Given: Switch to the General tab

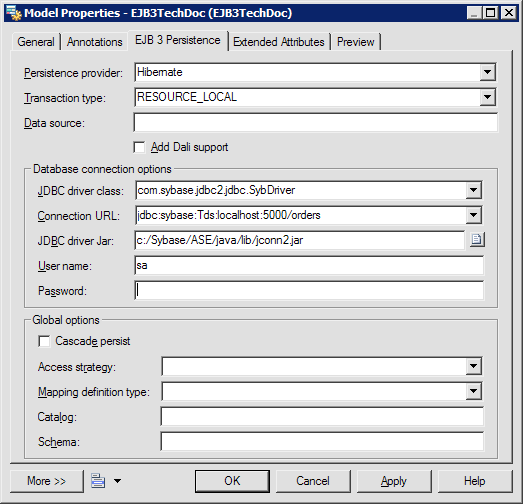Looking at the screenshot, I should click(36, 42).
